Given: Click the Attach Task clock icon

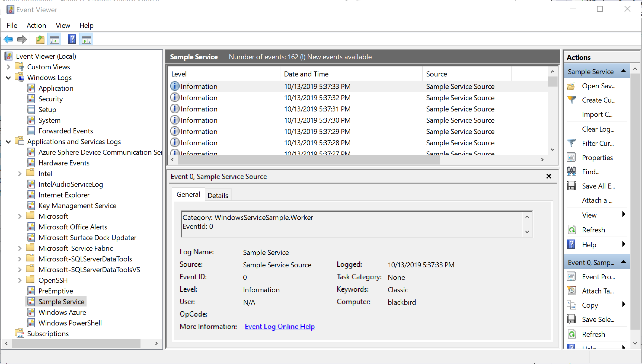Looking at the screenshot, I should [x=571, y=291].
